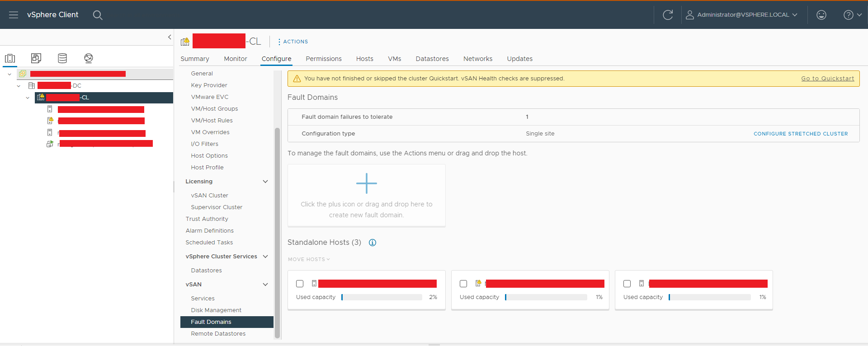The image size is (868, 346).
Task: Open Key Provider settings
Action: (x=209, y=85)
